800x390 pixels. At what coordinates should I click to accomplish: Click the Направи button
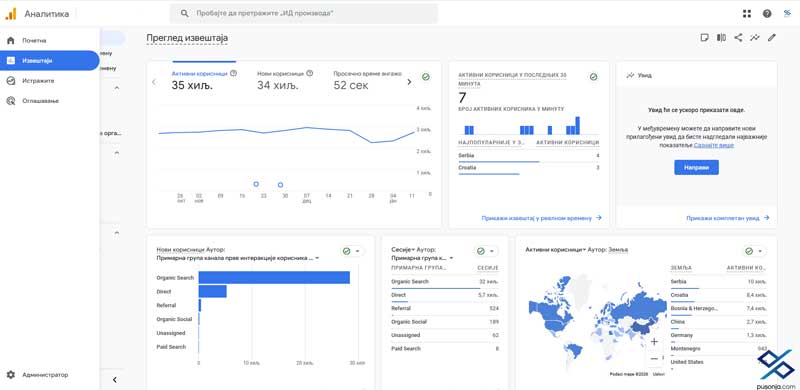pos(696,167)
